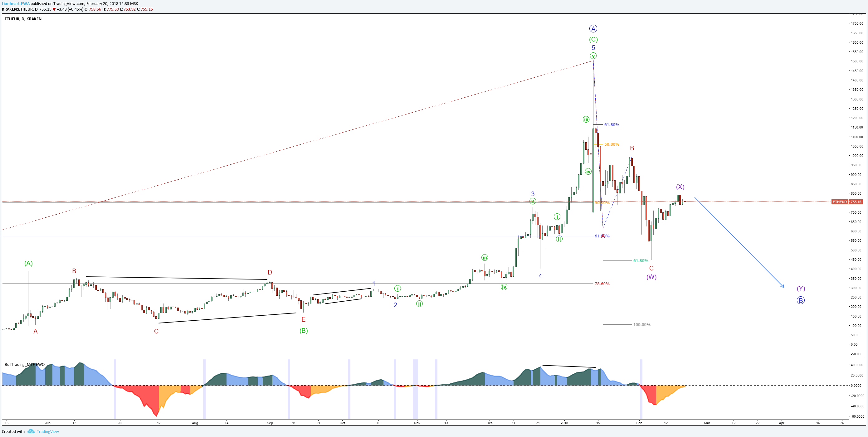
Task: Click the Apr label on time axis
Action: click(782, 423)
